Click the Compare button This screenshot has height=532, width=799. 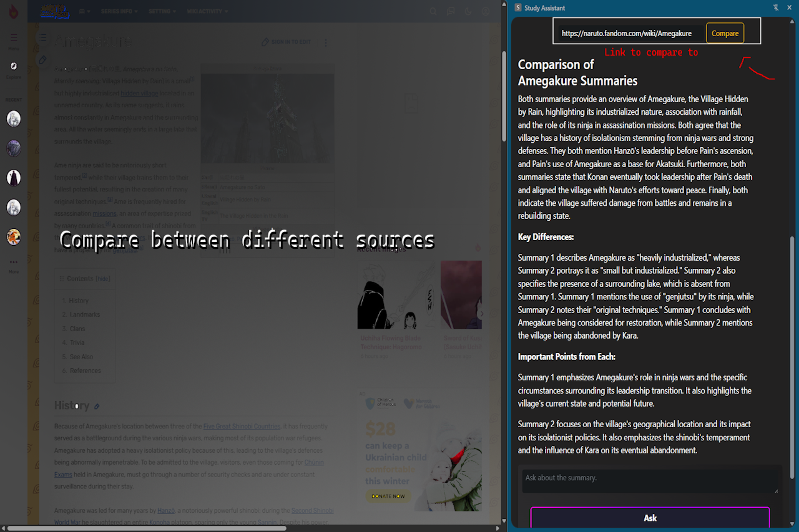point(725,33)
